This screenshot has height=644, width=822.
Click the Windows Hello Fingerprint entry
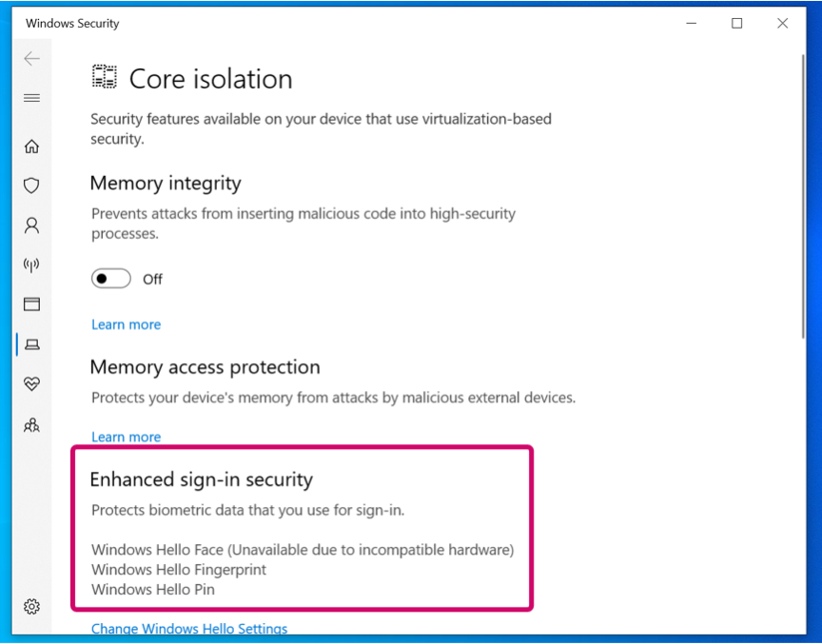180,570
